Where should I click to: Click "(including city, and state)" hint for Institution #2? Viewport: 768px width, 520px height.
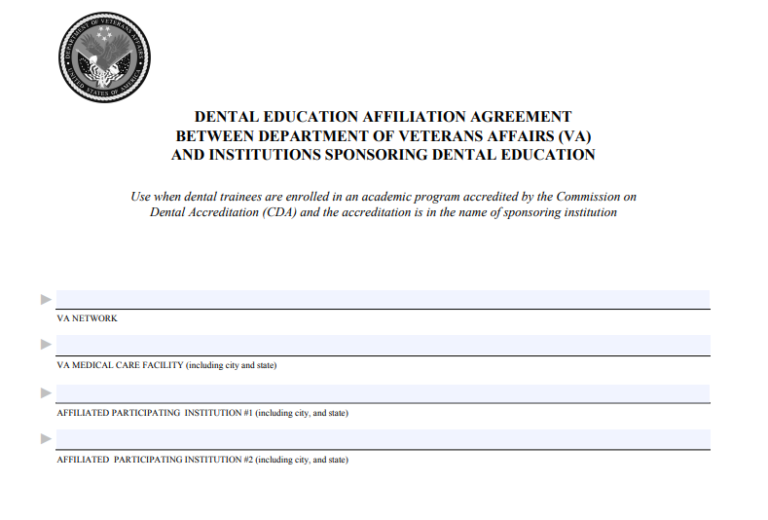301,460
